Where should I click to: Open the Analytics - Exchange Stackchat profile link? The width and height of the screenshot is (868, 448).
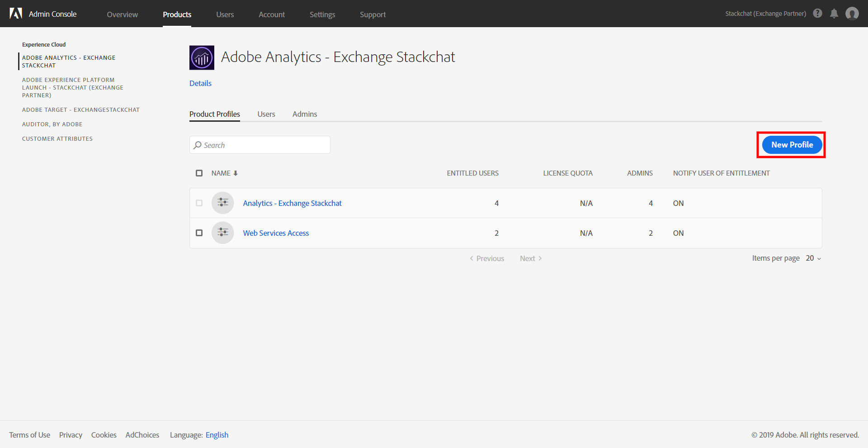tap(292, 203)
